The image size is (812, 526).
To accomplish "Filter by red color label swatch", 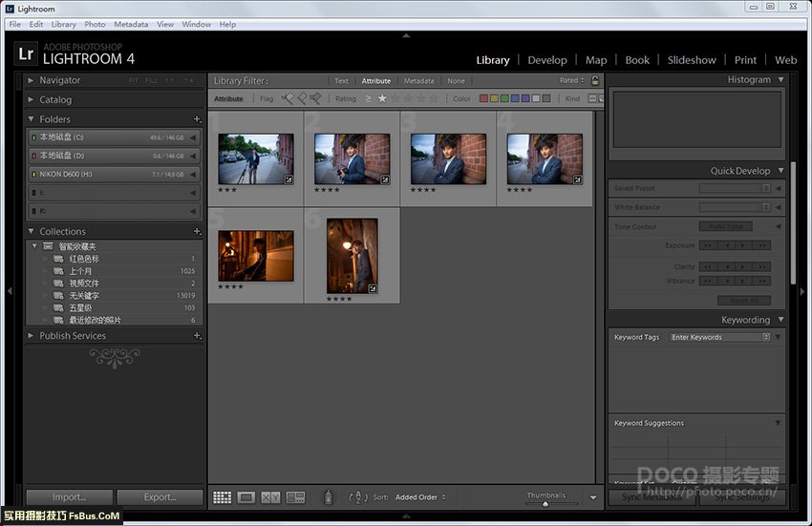I will tap(483, 98).
